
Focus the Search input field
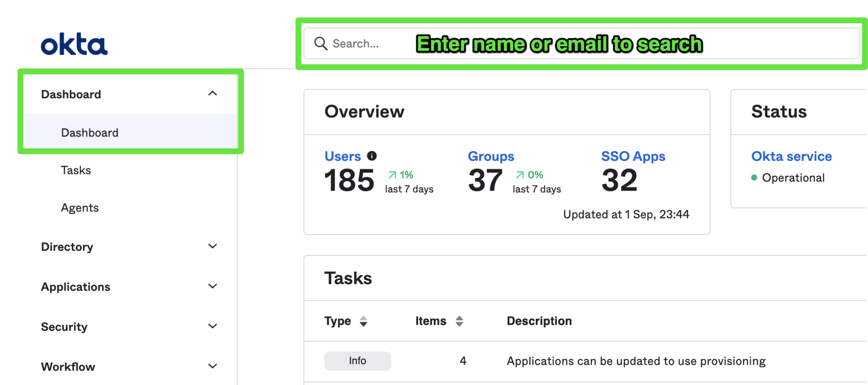coord(581,44)
